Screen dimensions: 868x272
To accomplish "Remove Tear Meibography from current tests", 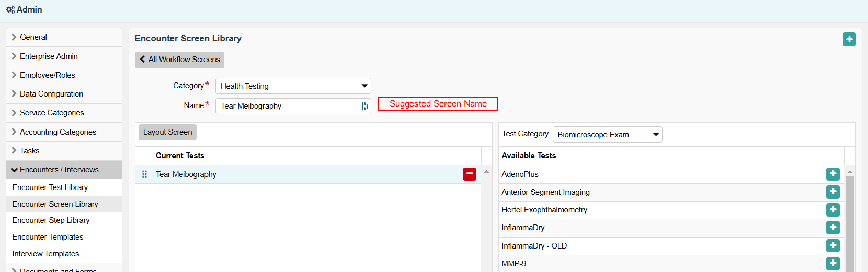I will click(469, 174).
